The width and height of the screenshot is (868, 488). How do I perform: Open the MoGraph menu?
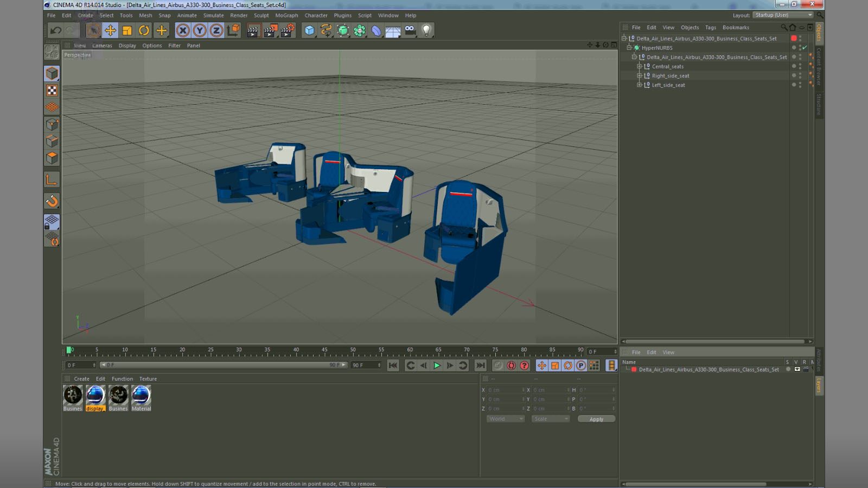click(x=286, y=15)
